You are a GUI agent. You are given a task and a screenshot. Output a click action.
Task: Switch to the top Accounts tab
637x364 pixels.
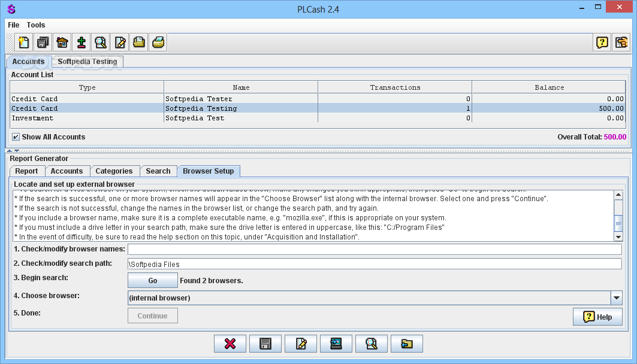point(28,62)
